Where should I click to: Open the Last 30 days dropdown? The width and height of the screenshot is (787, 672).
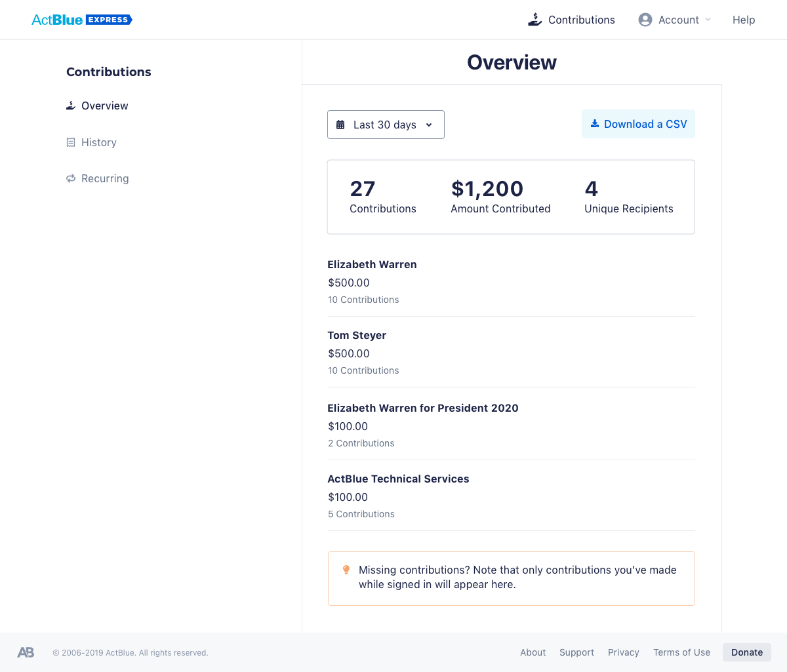386,125
